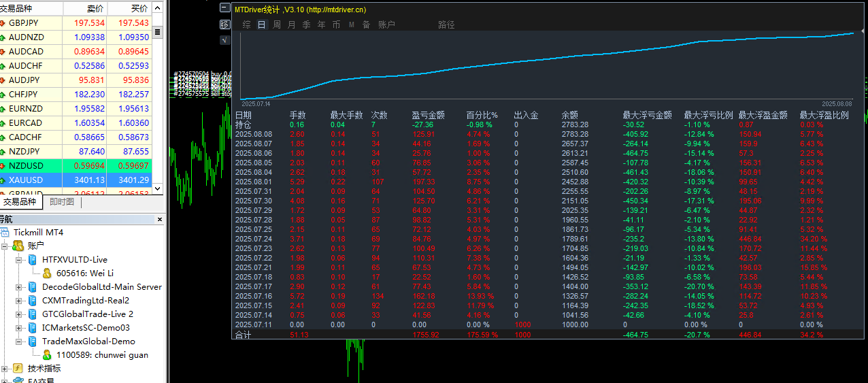The width and height of the screenshot is (868, 383).
Task: Expand the 技术指标 indicators tree node
Action: (x=5, y=369)
